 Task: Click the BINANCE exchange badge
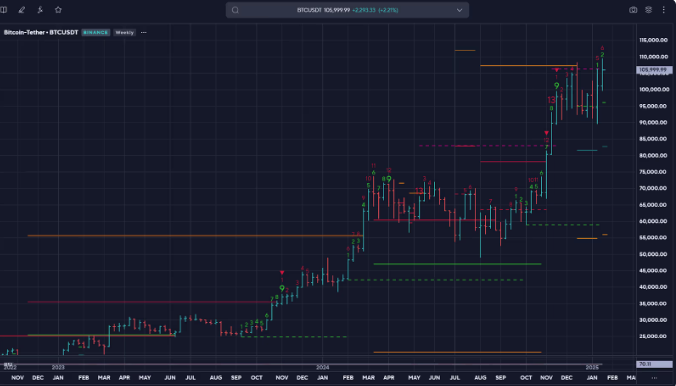point(96,32)
